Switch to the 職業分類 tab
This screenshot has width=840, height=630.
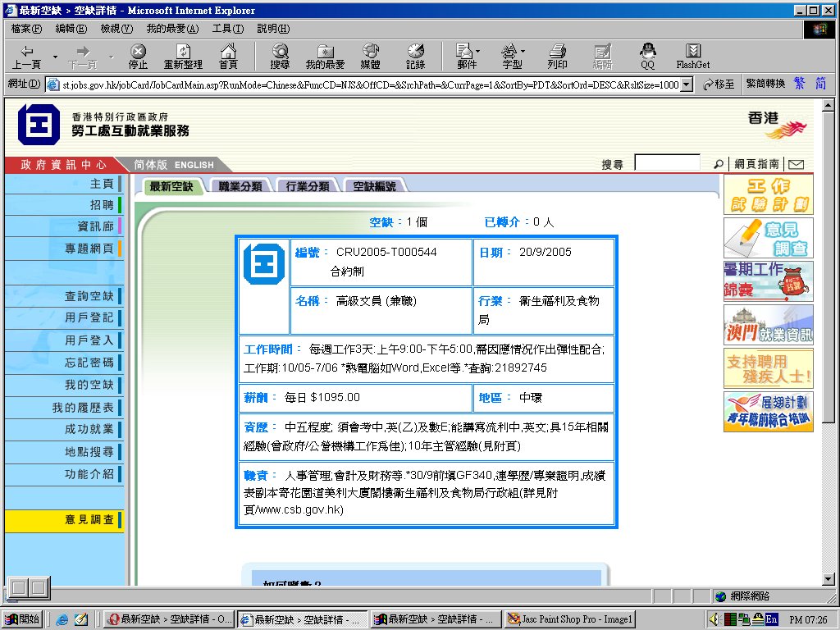[x=240, y=186]
